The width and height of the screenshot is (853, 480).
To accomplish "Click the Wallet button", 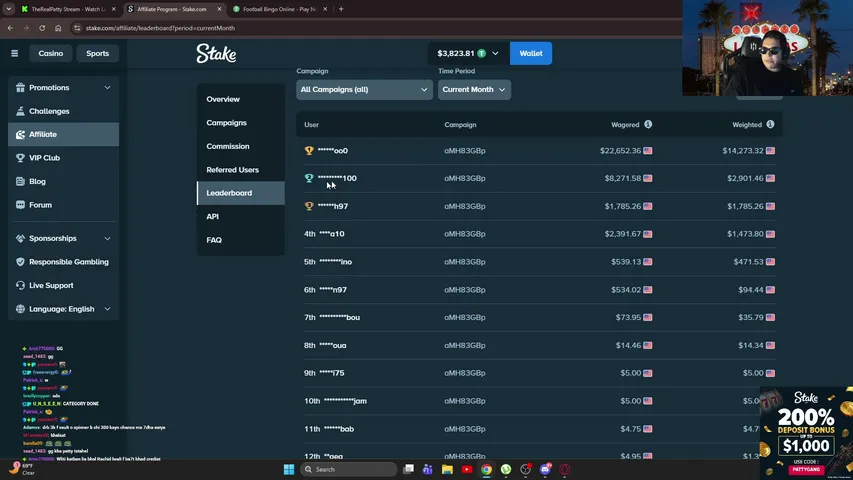I will point(530,53).
